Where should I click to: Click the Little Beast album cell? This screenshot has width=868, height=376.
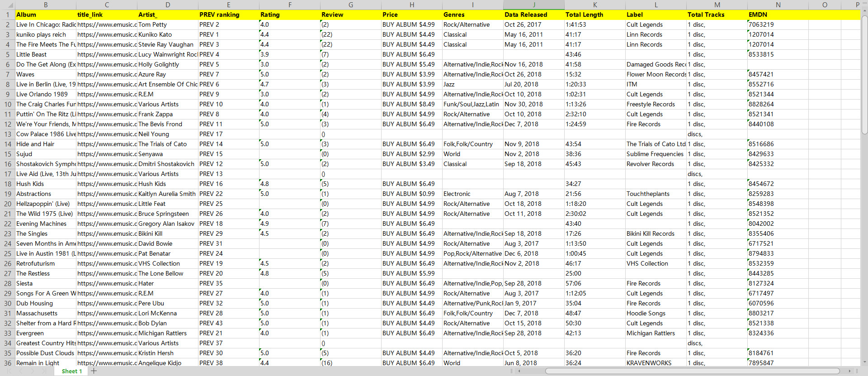pyautogui.click(x=46, y=54)
